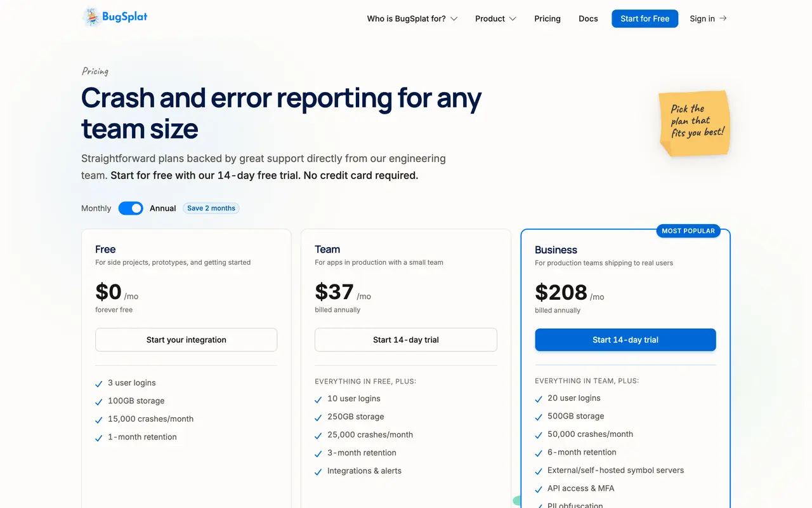Click the checkmark beside "6-month retention"

(539, 453)
